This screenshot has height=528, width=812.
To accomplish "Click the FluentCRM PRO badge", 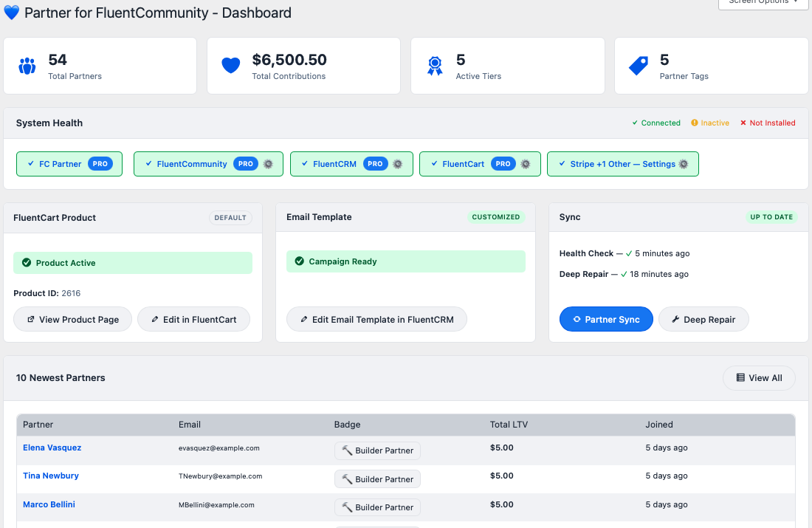I will [x=375, y=164].
